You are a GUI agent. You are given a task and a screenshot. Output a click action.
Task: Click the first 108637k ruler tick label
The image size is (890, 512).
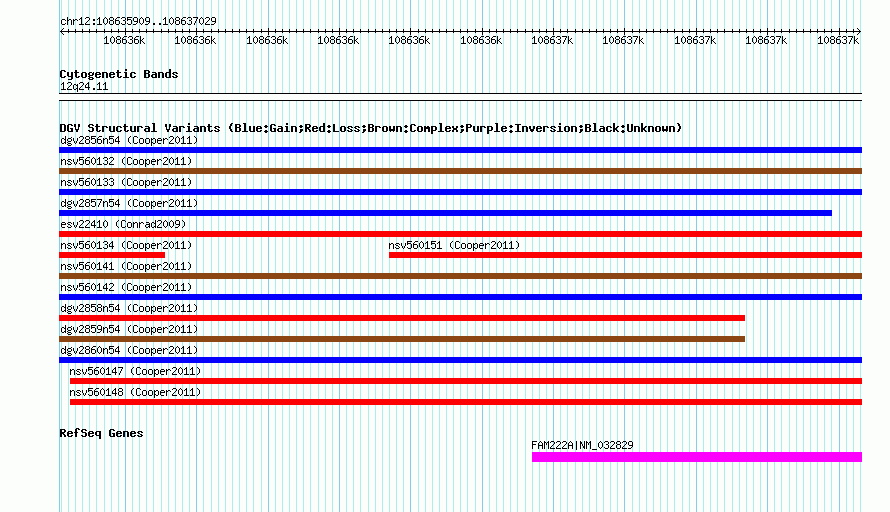coord(552,40)
